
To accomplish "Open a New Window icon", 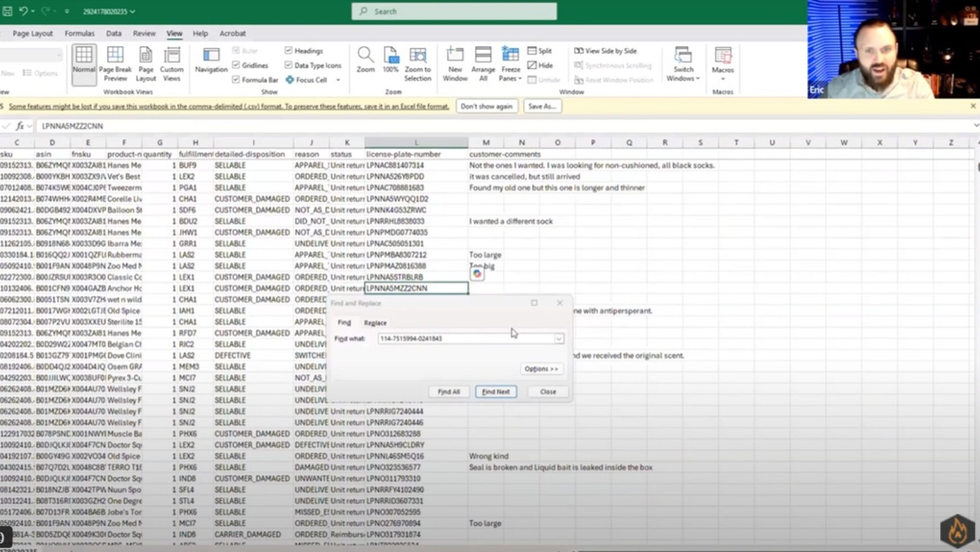I will (455, 55).
